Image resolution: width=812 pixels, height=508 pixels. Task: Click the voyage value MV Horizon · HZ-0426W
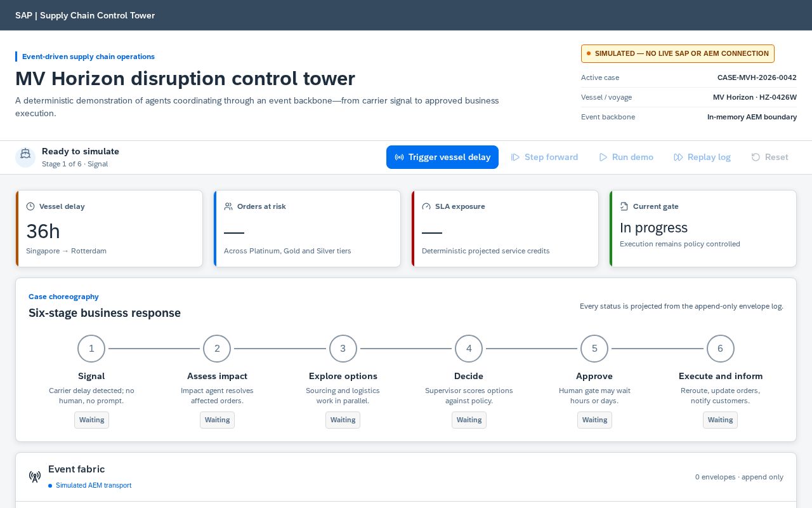click(x=755, y=97)
